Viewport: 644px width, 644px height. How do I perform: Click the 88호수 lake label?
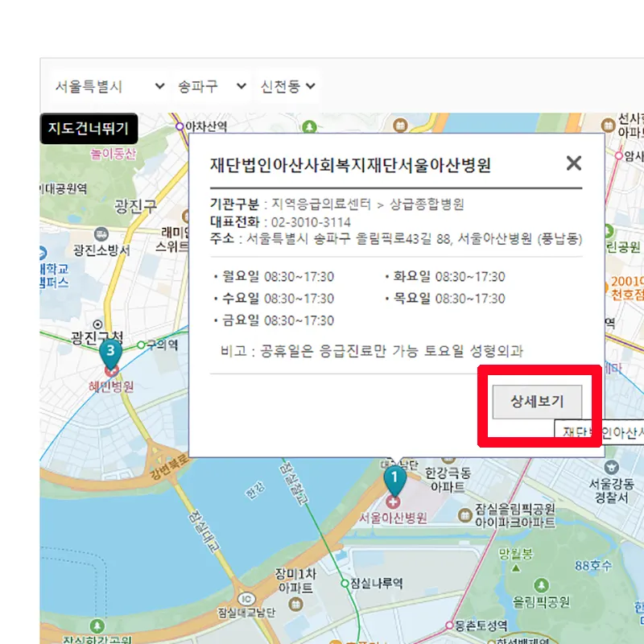tap(593, 566)
